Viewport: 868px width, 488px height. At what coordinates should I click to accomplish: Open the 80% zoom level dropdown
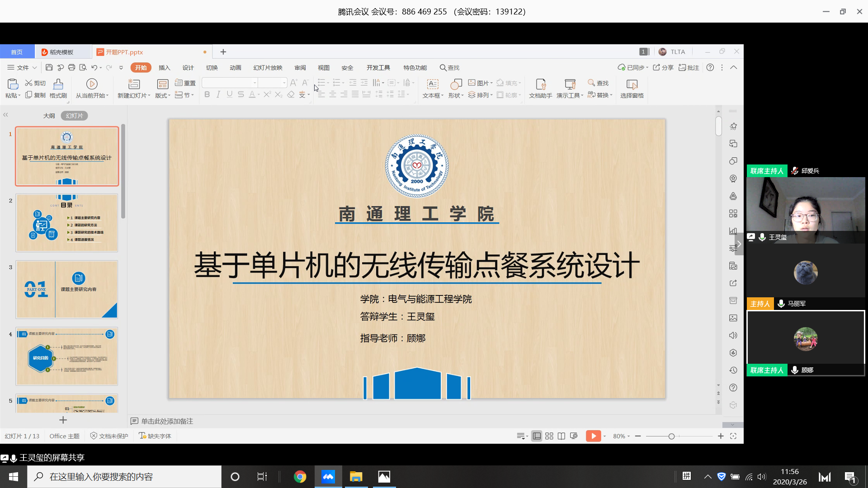click(622, 436)
